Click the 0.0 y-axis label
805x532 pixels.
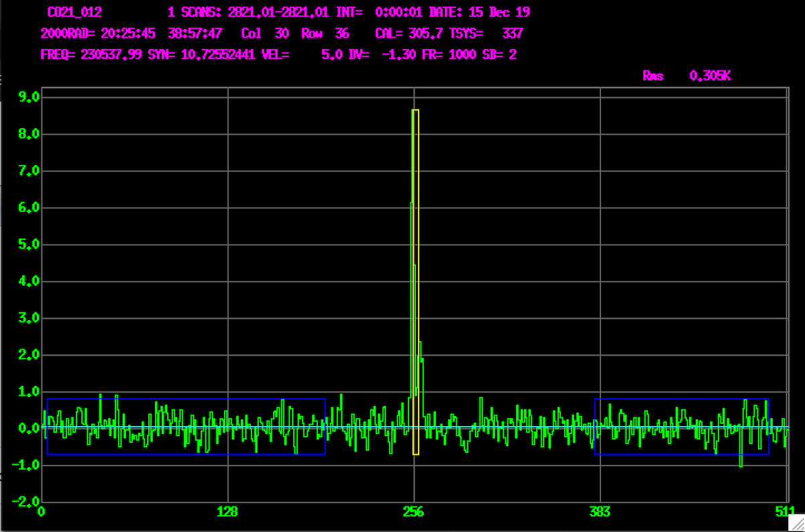point(30,428)
